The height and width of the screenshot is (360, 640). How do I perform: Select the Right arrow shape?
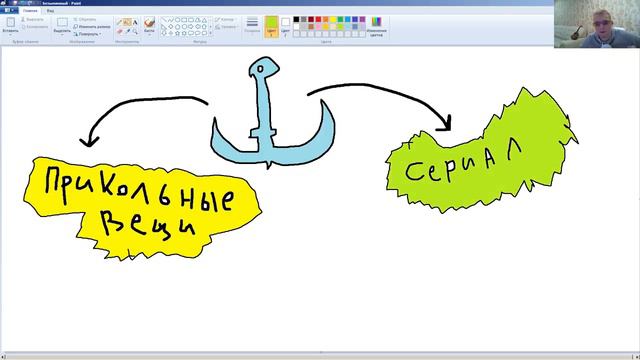click(191, 27)
